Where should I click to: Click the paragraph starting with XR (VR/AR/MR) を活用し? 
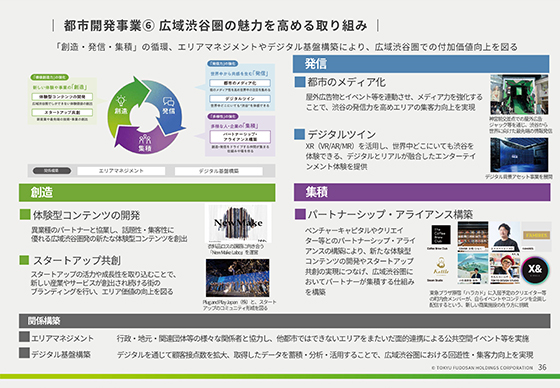point(390,156)
